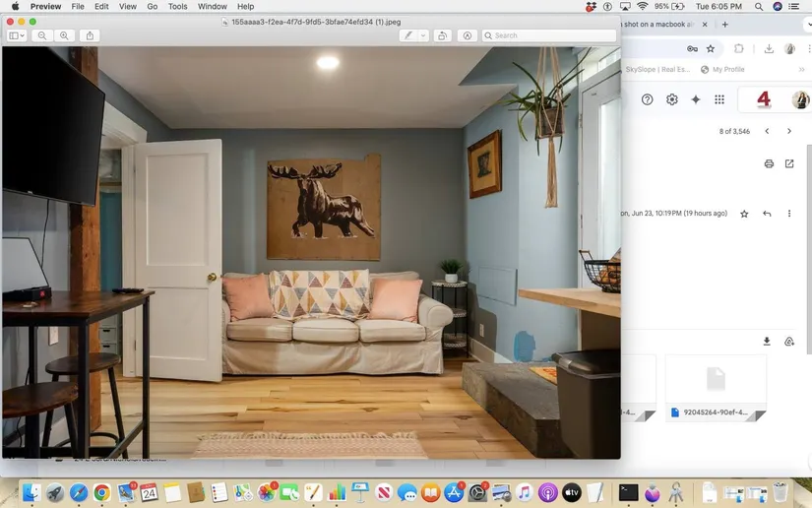Click the zoom in magnifier in Preview toolbar
812x508 pixels.
click(64, 35)
